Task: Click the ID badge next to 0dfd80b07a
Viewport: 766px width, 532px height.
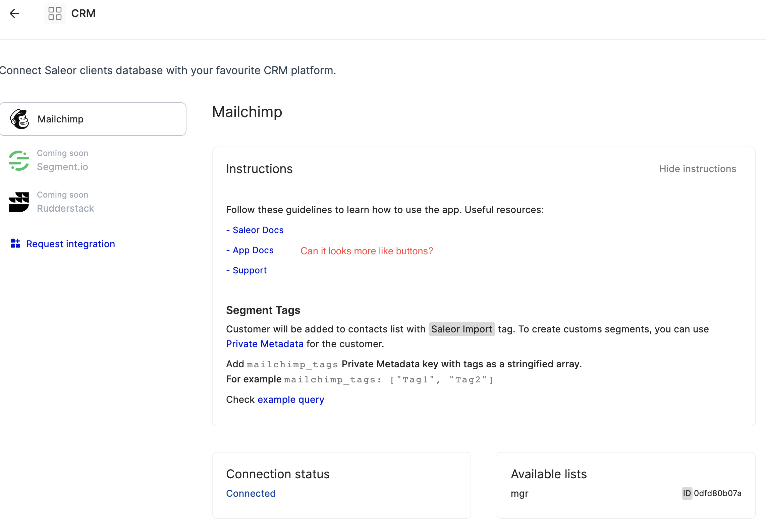Action: tap(687, 493)
